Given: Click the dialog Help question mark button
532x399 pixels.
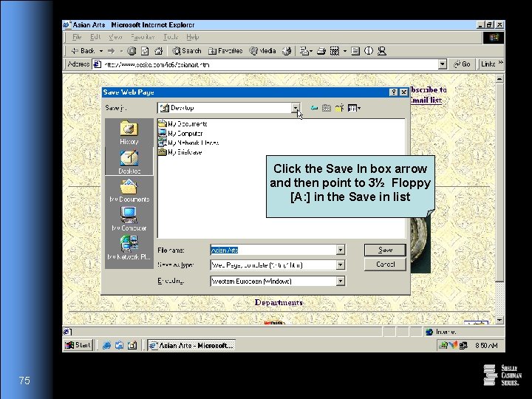Looking at the screenshot, I should coord(394,92).
